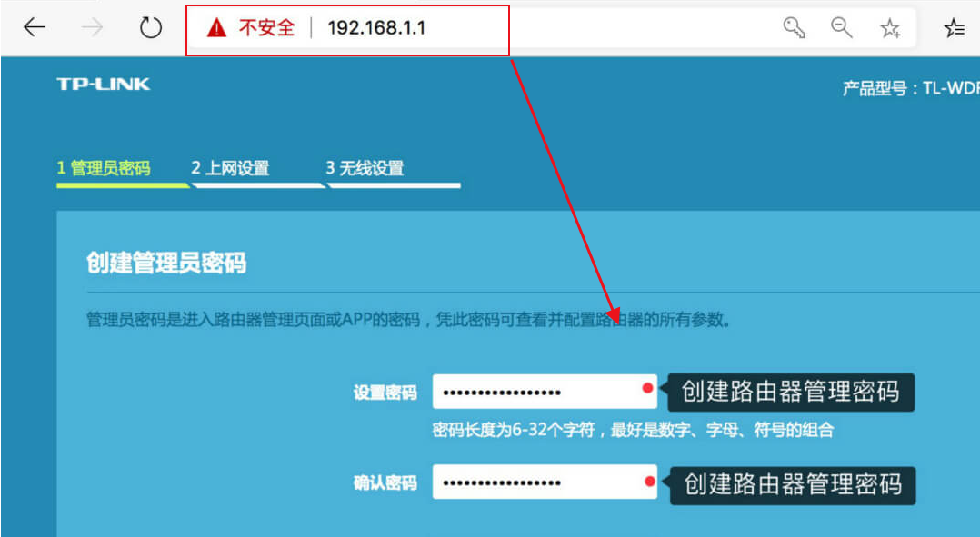Click the browser forward arrow
Screen dimensions: 980x537
(x=92, y=28)
